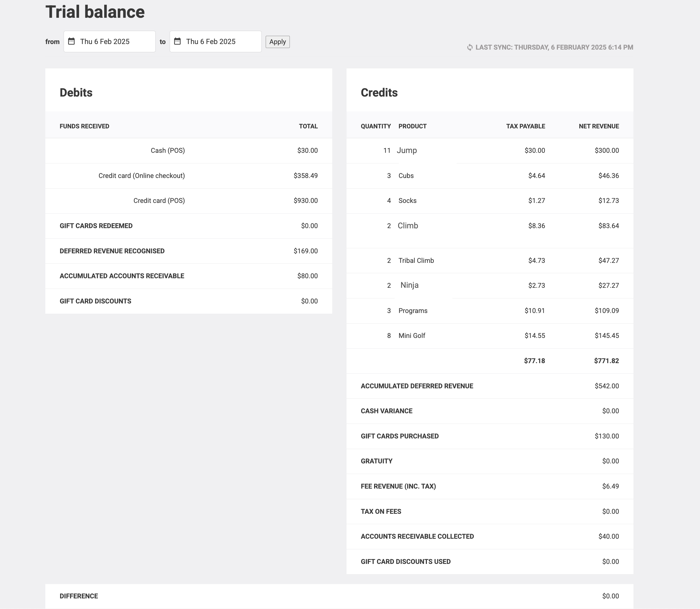Click the Net Revenue column header
This screenshot has width=700, height=609.
click(x=598, y=127)
